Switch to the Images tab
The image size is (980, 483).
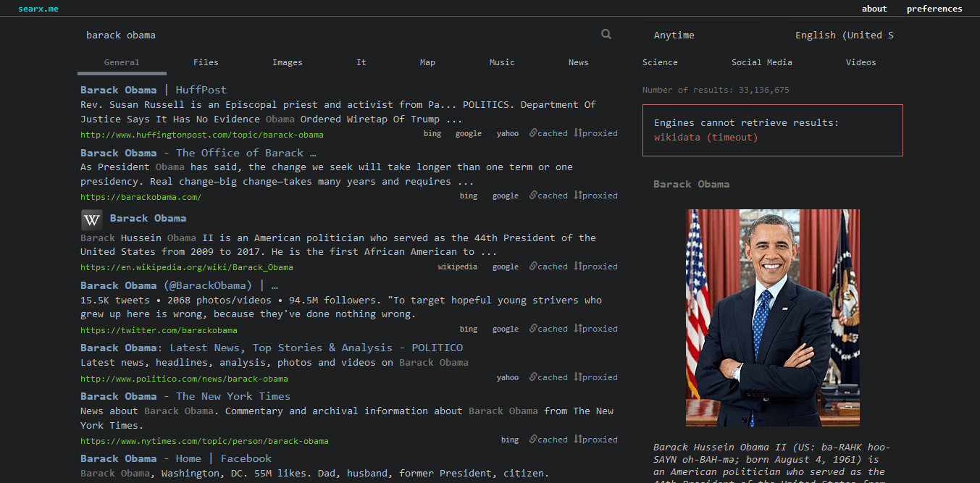point(288,62)
